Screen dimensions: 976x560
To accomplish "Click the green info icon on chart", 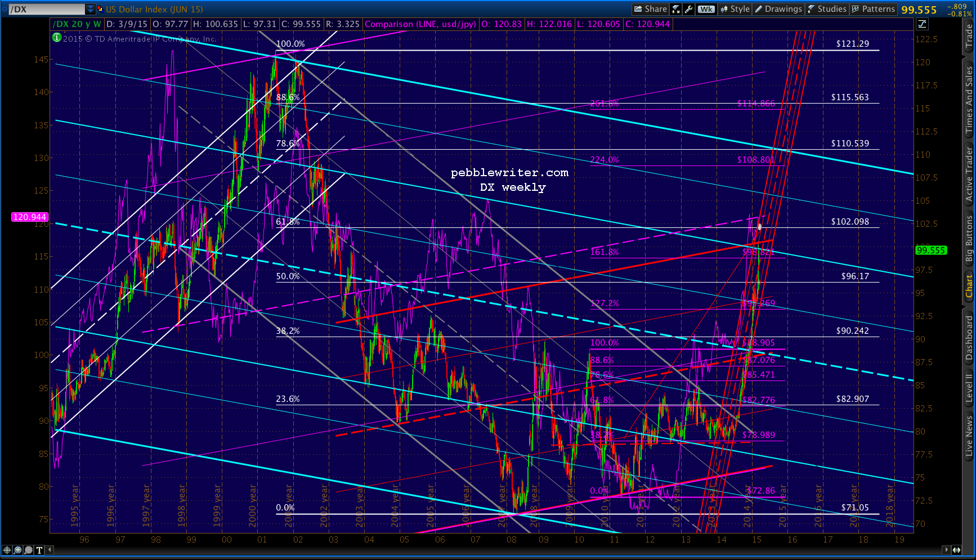I will pos(56,38).
